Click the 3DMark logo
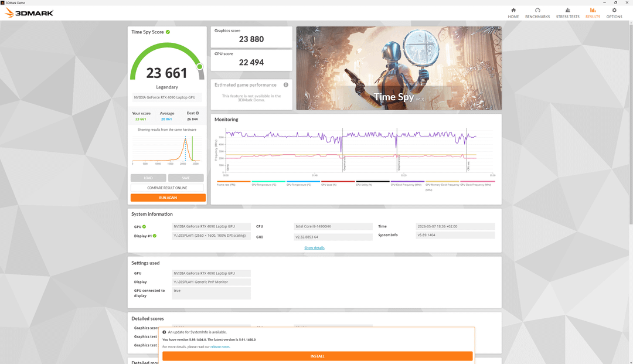Image resolution: width=633 pixels, height=364 pixels. point(29,13)
